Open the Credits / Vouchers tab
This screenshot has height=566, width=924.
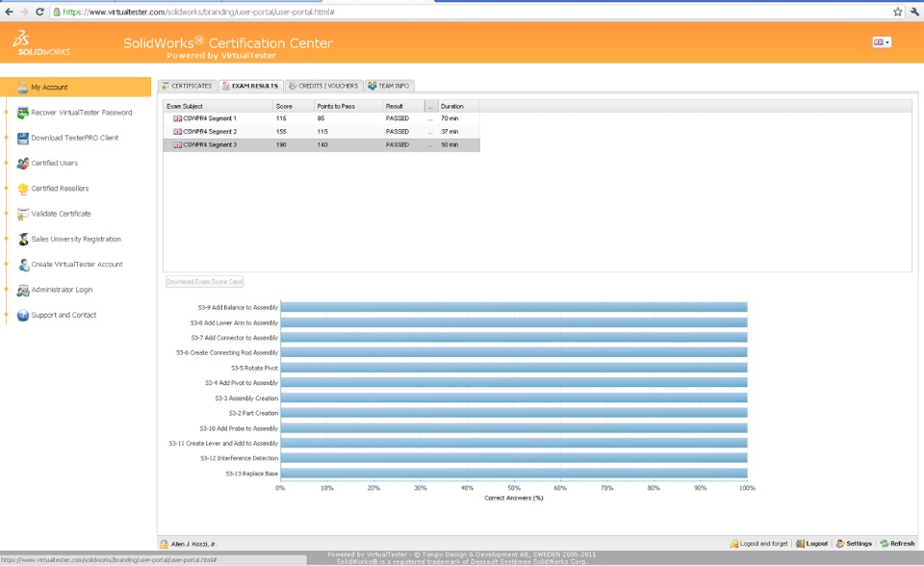[x=323, y=86]
